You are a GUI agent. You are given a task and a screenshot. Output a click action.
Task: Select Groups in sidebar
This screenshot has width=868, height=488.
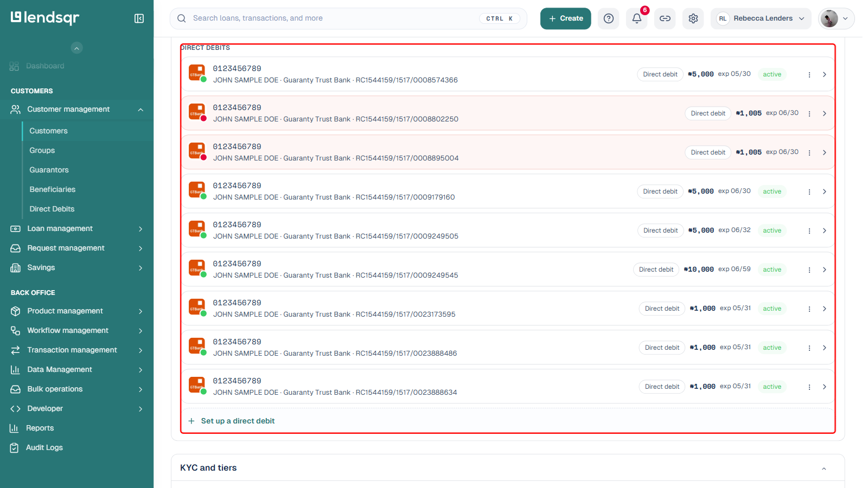(x=42, y=150)
